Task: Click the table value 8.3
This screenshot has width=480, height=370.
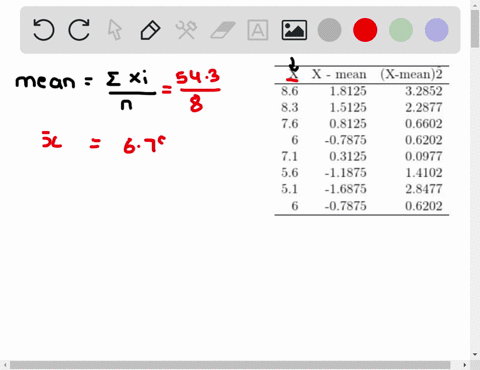Action: click(290, 107)
